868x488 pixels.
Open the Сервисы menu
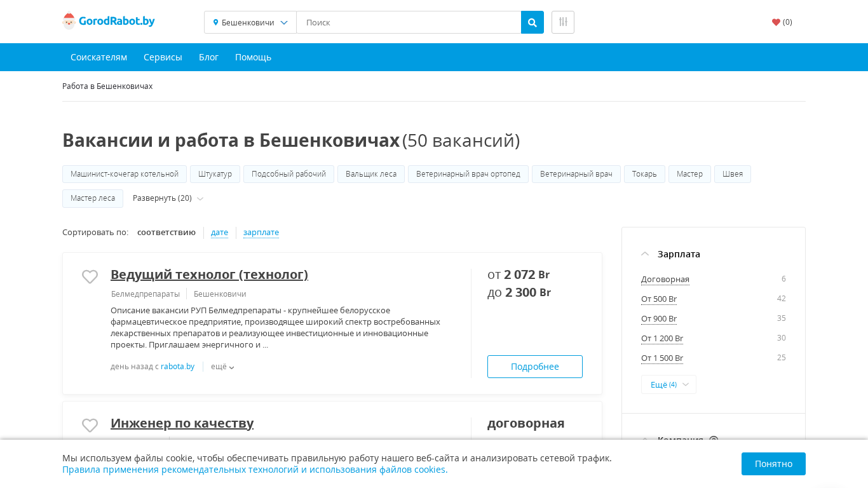tap(163, 57)
